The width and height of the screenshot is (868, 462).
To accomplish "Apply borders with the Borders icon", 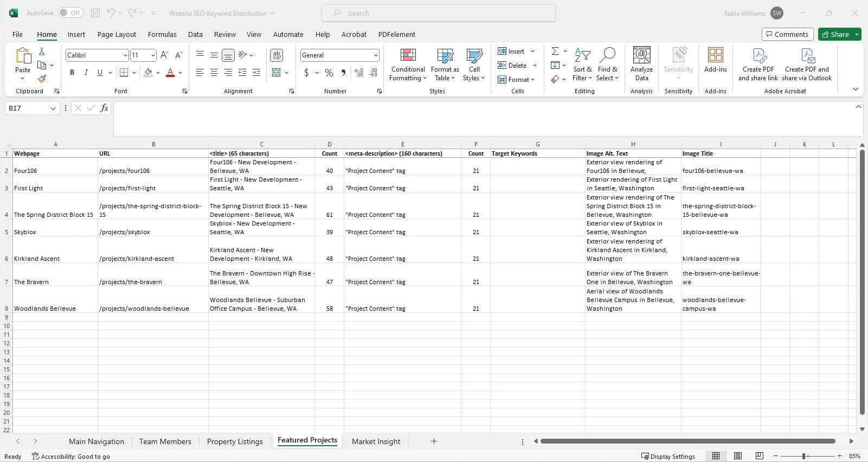I will coord(124,73).
